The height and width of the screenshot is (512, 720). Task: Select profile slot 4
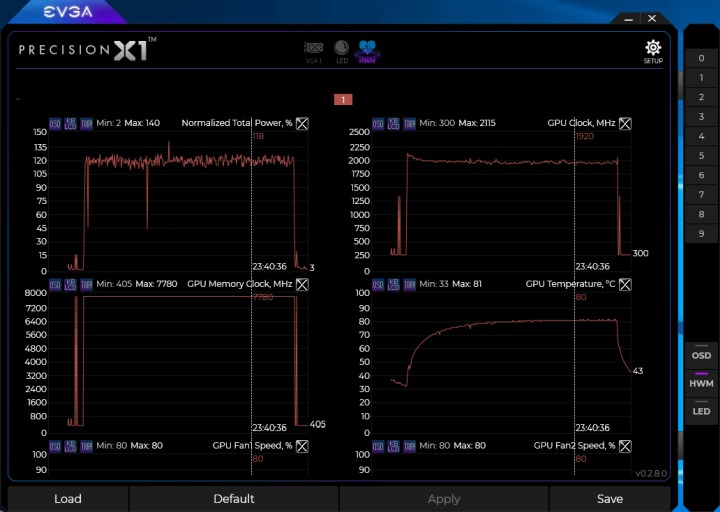(701, 136)
